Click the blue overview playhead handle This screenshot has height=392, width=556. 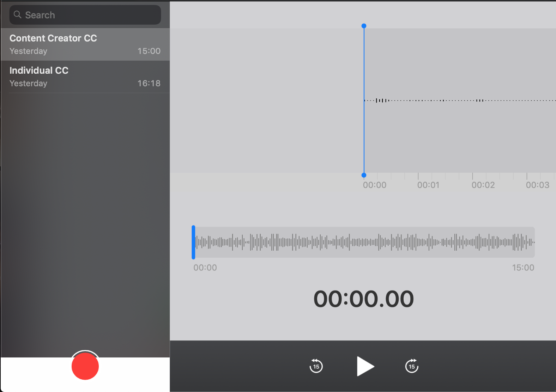[x=193, y=242]
